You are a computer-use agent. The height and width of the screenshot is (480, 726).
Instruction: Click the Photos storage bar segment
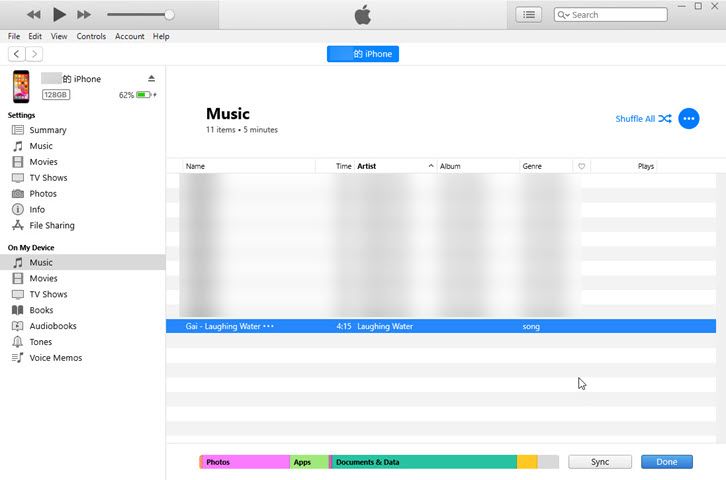(246, 462)
